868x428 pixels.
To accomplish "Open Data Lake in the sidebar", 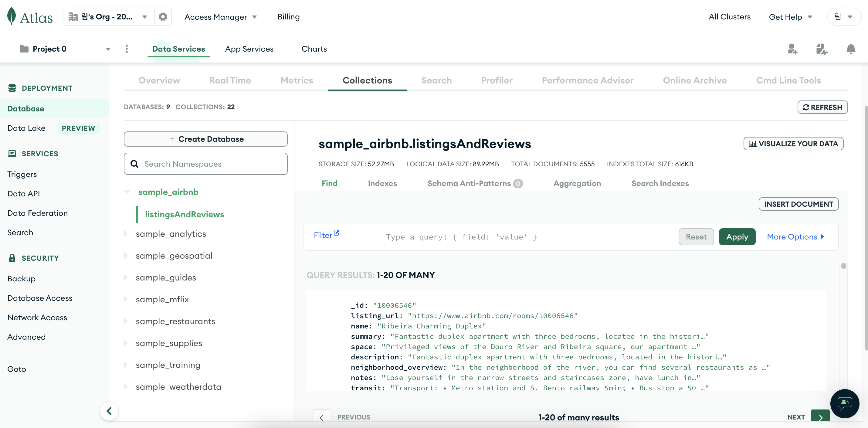I will click(x=26, y=128).
